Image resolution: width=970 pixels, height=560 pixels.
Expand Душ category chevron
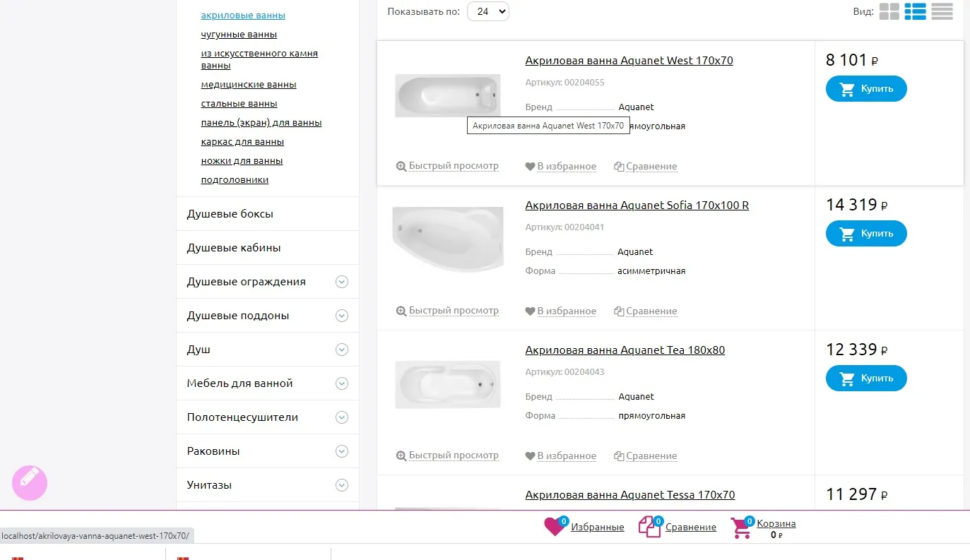click(x=342, y=350)
